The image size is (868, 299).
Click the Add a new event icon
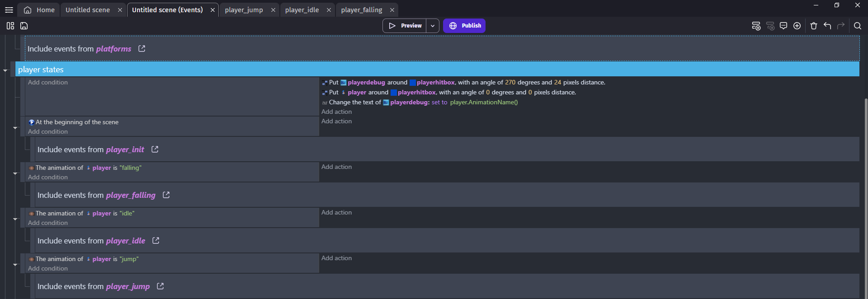(x=756, y=26)
